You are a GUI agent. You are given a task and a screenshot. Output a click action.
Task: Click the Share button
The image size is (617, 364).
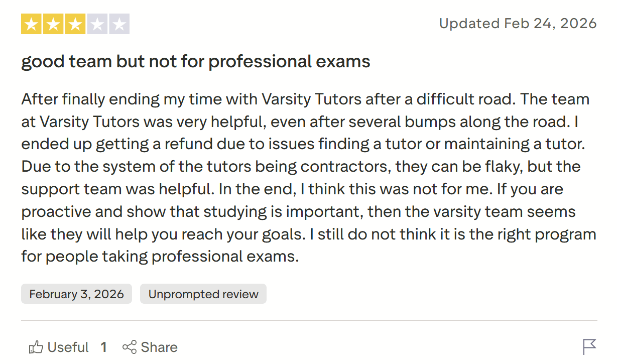pos(150,347)
